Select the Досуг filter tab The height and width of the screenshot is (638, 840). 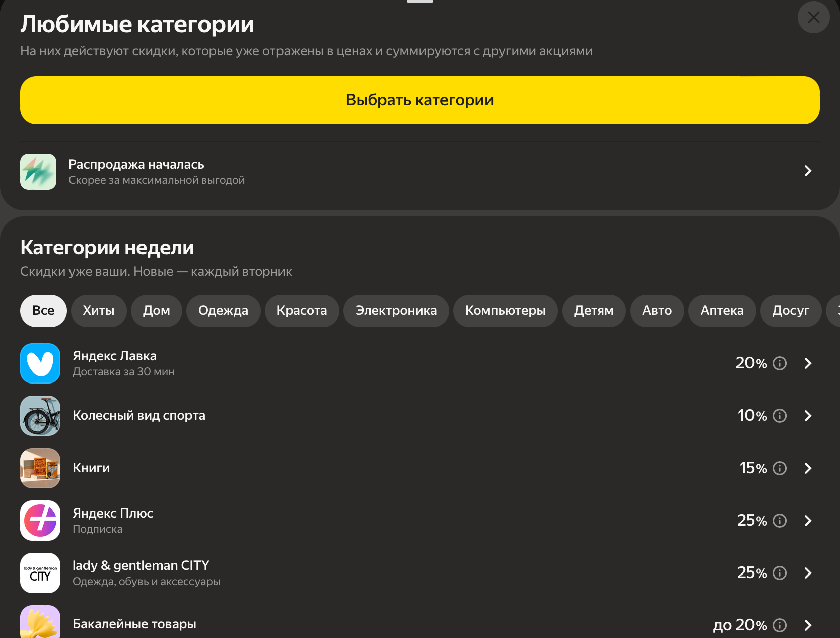(791, 311)
